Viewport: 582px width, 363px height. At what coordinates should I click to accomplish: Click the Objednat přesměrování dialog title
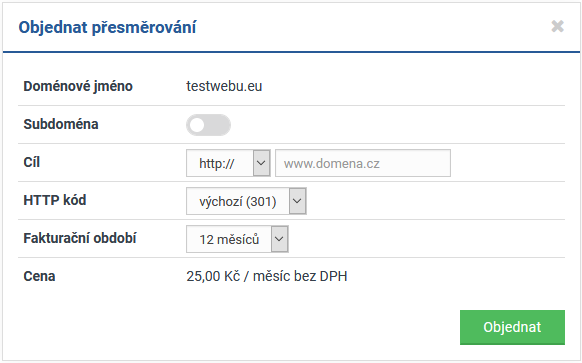pyautogui.click(x=107, y=28)
